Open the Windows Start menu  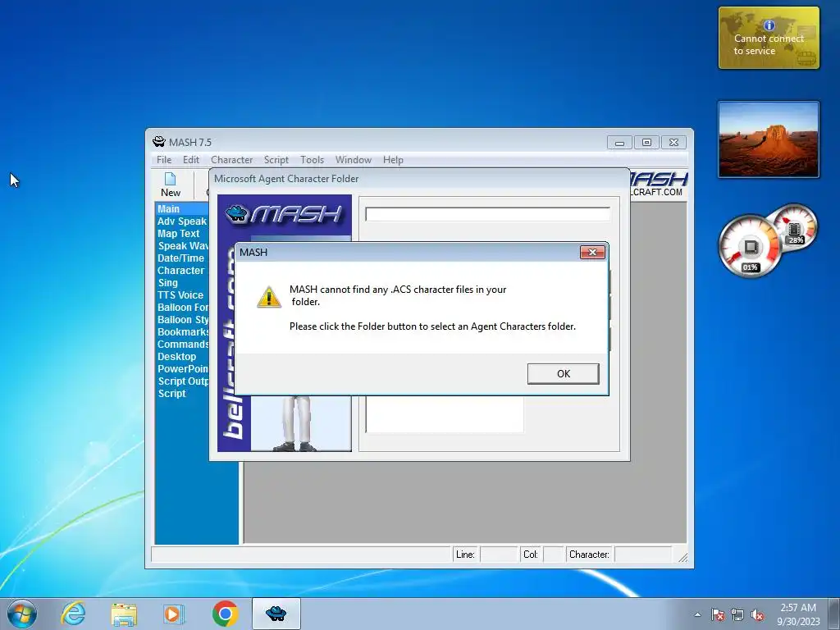[x=22, y=614]
